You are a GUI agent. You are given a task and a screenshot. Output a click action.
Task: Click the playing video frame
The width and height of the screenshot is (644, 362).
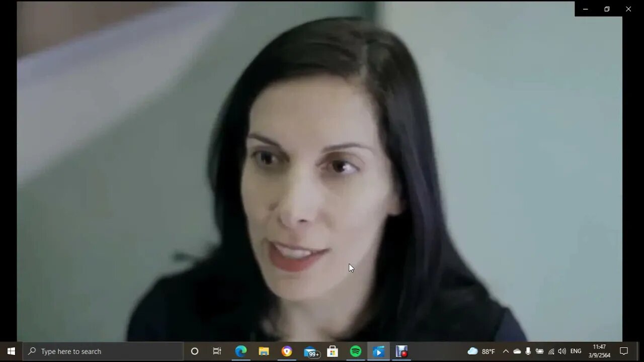pyautogui.click(x=319, y=171)
